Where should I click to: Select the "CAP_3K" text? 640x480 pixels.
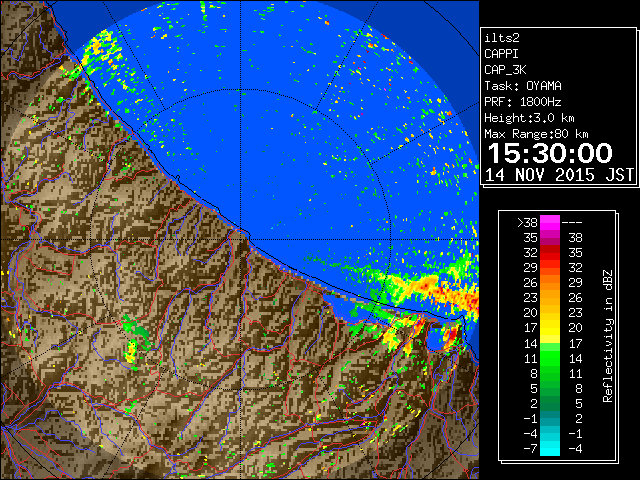(x=505, y=70)
